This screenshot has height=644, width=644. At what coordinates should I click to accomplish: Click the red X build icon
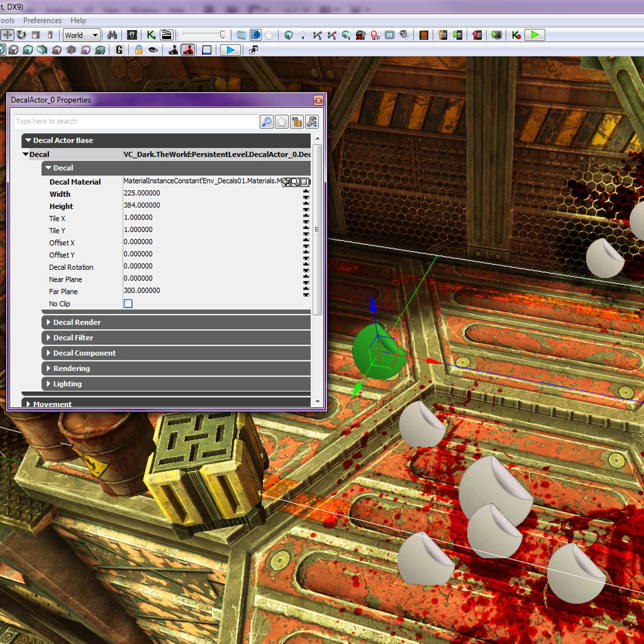(360, 35)
